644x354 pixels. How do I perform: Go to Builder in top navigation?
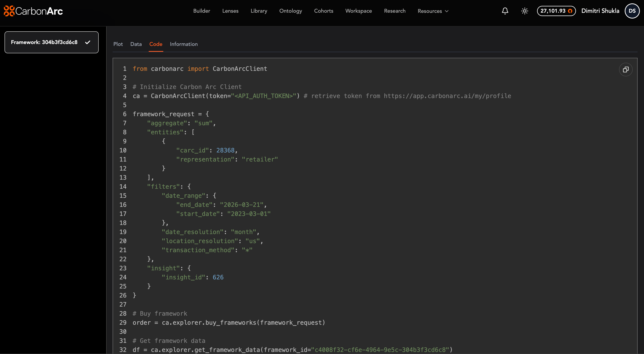click(201, 11)
